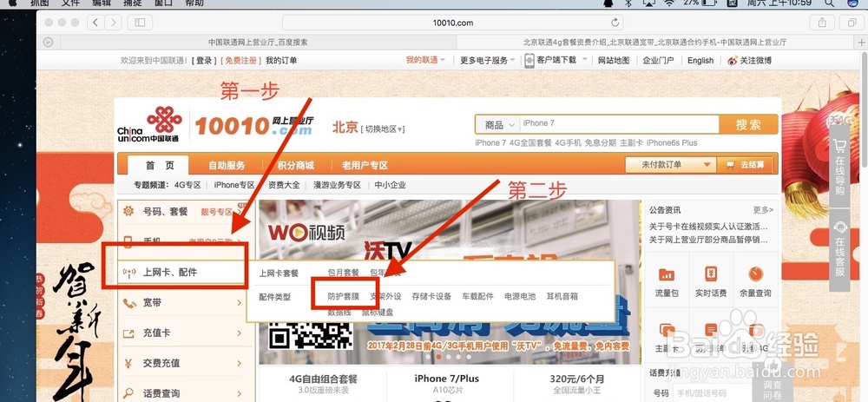
Task: Open the 商品 search type dropdown
Action: coord(498,125)
